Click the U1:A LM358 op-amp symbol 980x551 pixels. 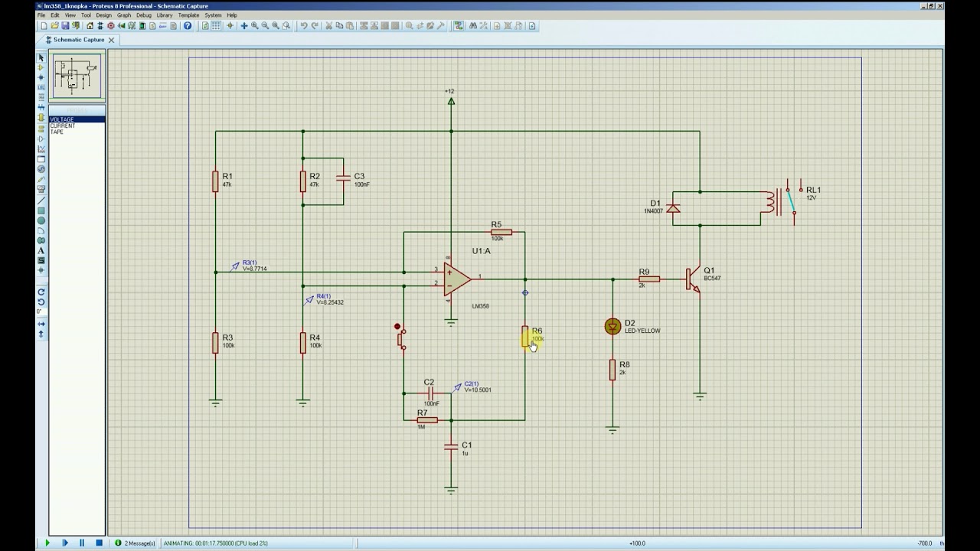pyautogui.click(x=456, y=279)
